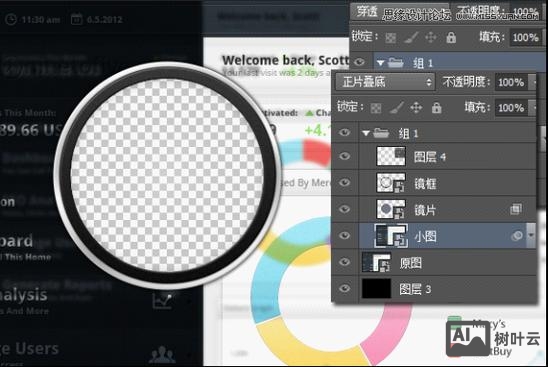The height and width of the screenshot is (367, 548).
Task: Select 图层 4 layer thumbnail
Action: click(x=391, y=156)
